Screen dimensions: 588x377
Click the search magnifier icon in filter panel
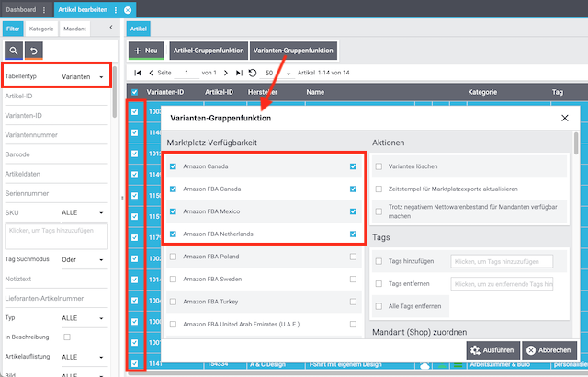coord(15,51)
